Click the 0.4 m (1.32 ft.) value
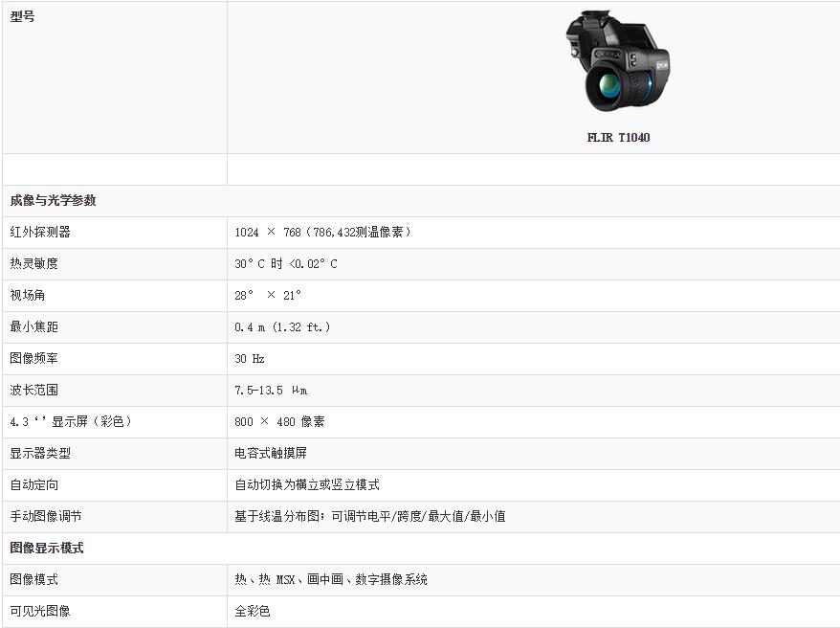The height and width of the screenshot is (628, 840). click(282, 327)
